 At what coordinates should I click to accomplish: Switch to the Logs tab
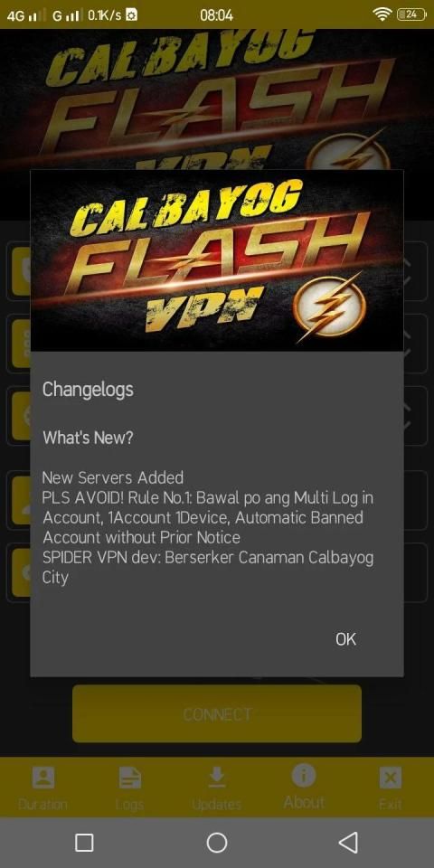pos(129,788)
